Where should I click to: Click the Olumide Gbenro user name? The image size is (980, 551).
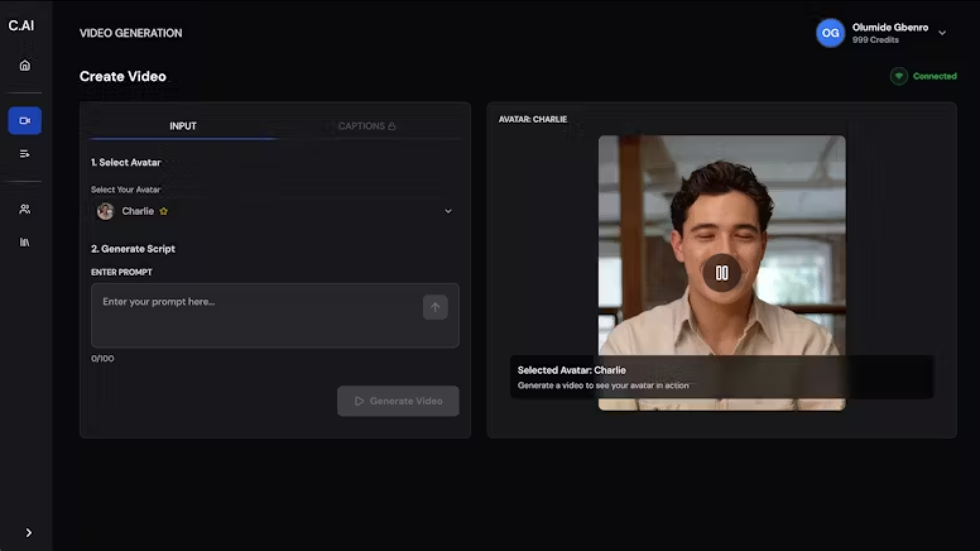click(890, 27)
